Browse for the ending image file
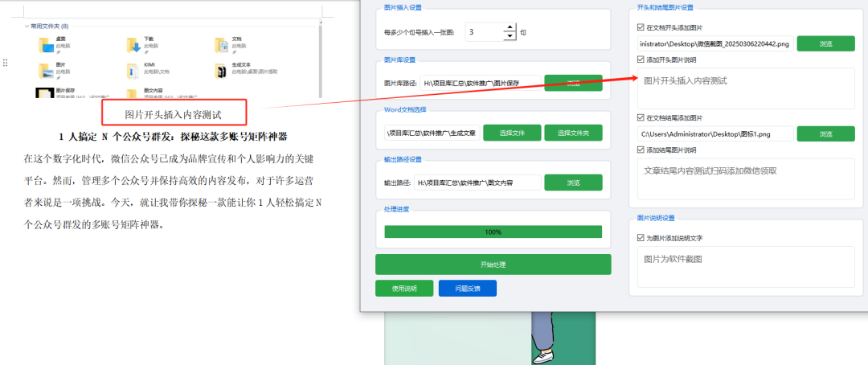The image size is (868, 365). (x=825, y=134)
